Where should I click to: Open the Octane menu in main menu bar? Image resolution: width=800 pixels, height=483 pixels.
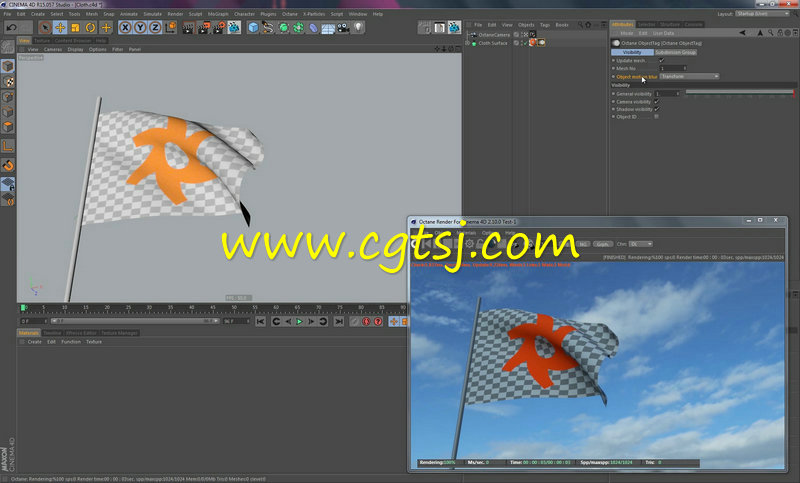(x=289, y=14)
